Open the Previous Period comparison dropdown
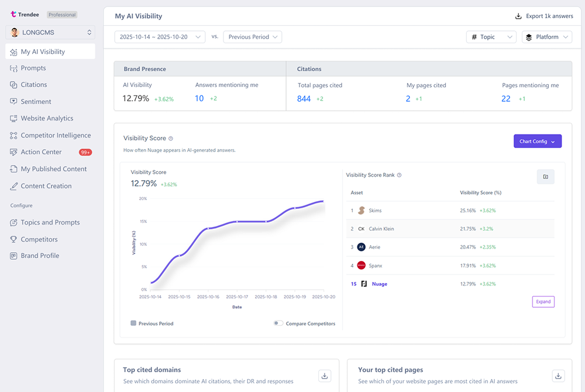The height and width of the screenshot is (392, 585). pyautogui.click(x=253, y=37)
